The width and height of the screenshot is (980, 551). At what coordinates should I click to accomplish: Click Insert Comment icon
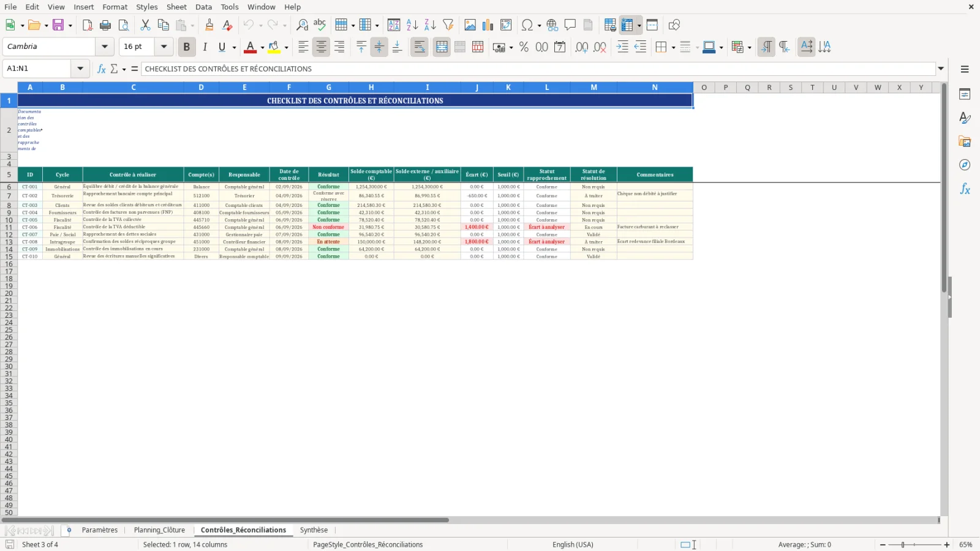(570, 25)
